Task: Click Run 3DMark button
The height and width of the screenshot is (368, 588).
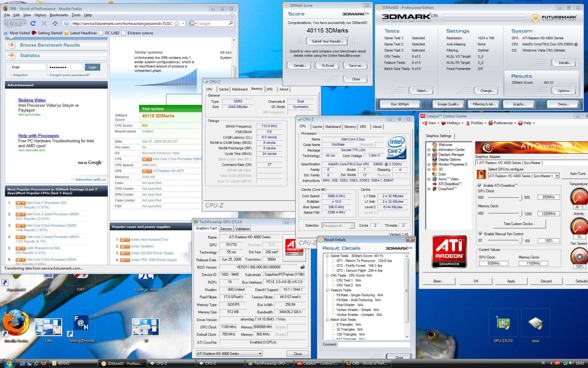Action: (400, 104)
